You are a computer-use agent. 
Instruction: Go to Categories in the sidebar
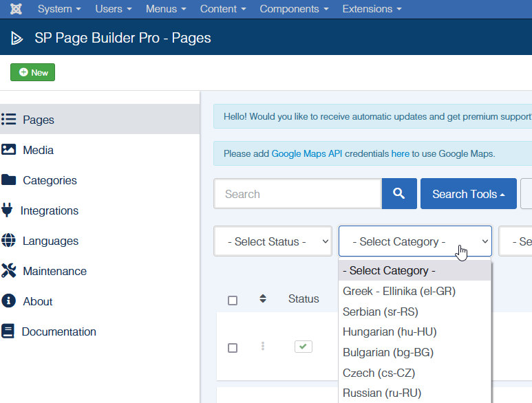[x=50, y=180]
